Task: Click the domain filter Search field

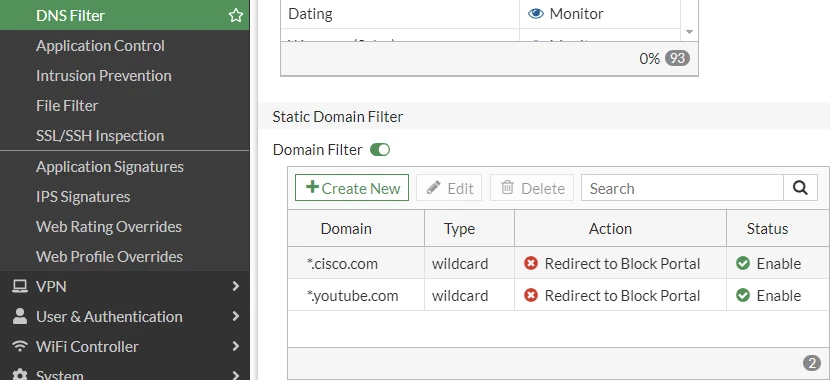Action: [x=682, y=188]
